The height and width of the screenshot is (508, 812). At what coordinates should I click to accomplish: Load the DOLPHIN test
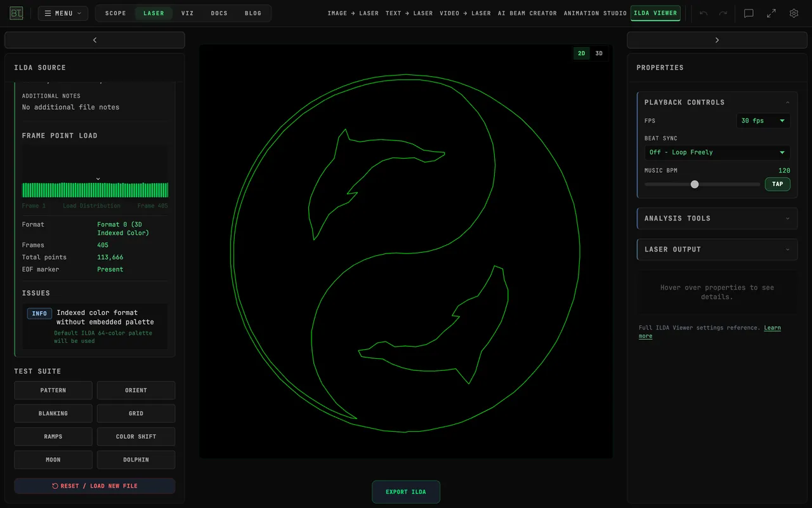(136, 460)
